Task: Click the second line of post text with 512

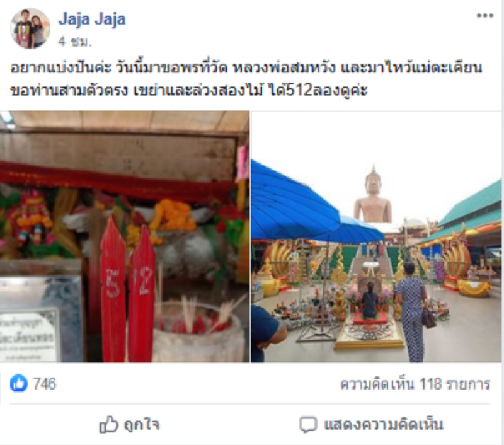Action: [x=189, y=91]
